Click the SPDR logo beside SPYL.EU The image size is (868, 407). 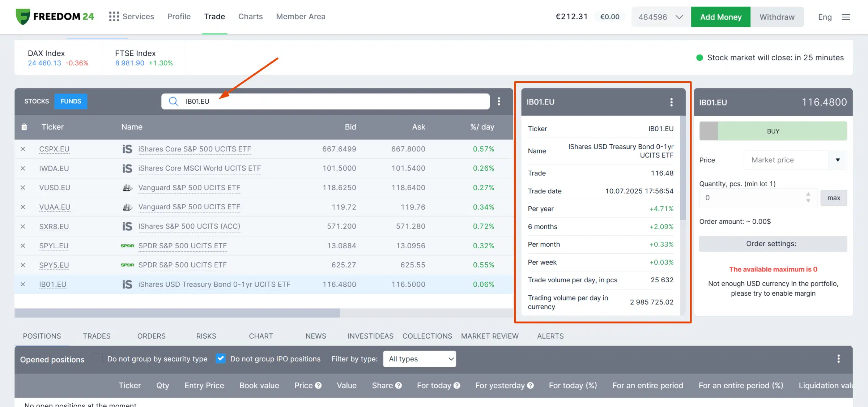click(x=127, y=246)
